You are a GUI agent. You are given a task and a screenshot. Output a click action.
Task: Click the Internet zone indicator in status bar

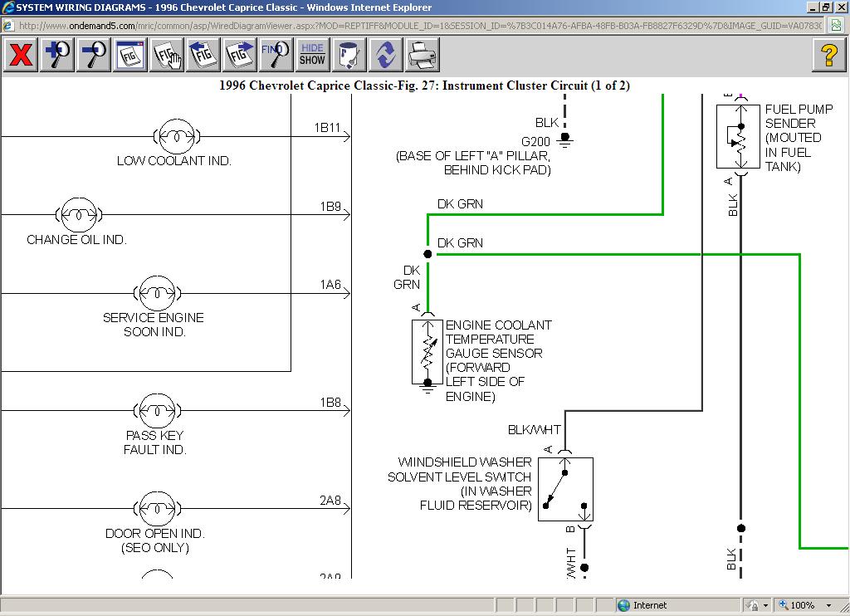coord(642,605)
